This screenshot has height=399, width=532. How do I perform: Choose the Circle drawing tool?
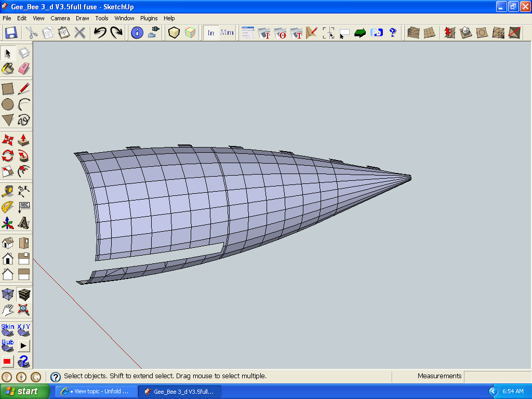[x=8, y=104]
